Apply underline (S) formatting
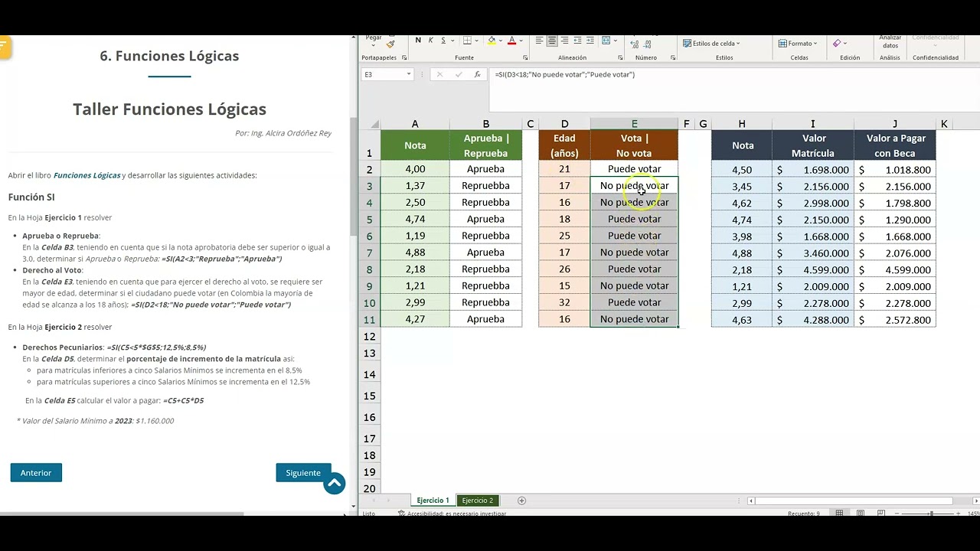The width and height of the screenshot is (980, 551). 443,41
